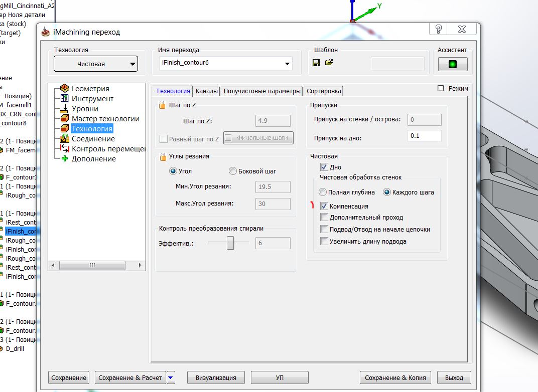Enable Равный шаг по Z checkbox

tap(164, 139)
